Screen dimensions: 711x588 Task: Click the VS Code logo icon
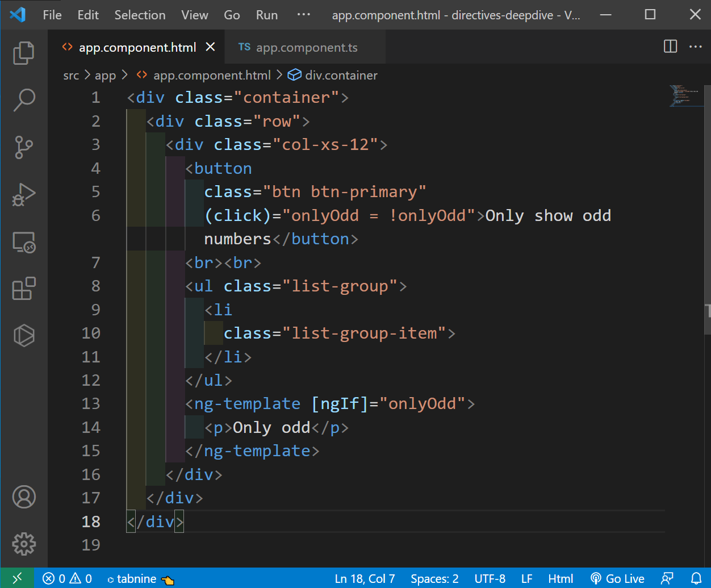18,15
